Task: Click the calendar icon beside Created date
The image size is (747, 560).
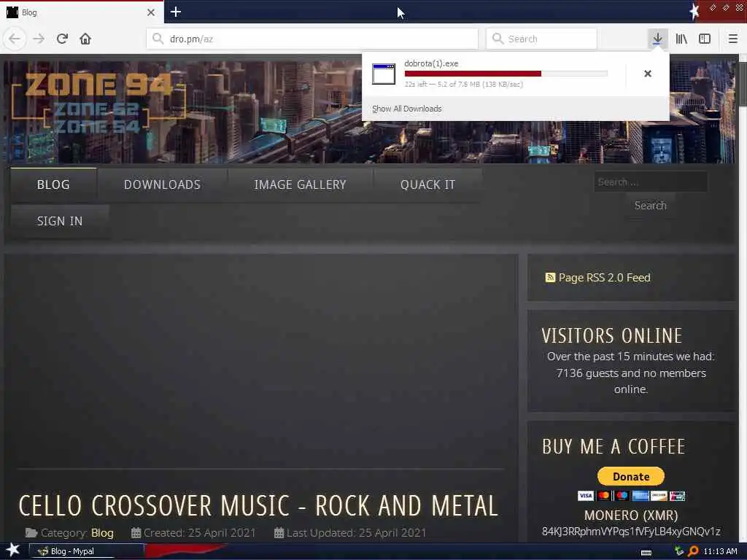Action: 136,533
